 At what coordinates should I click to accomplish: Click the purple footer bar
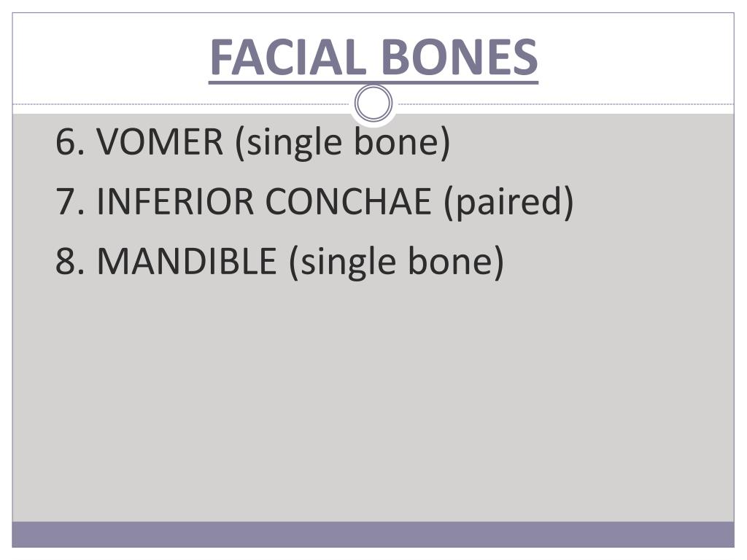coord(373,534)
